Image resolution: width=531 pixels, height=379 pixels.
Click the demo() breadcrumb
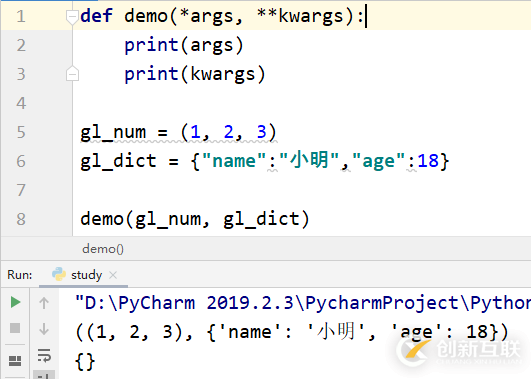103,249
